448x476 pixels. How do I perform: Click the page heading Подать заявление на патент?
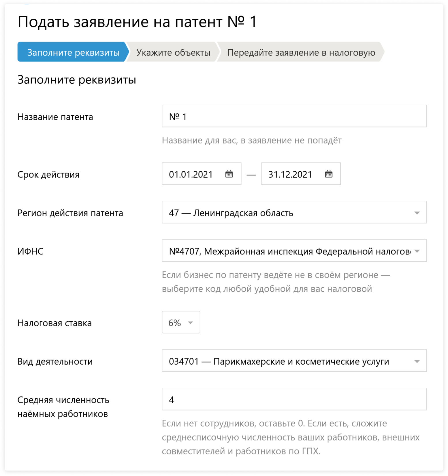click(x=137, y=22)
